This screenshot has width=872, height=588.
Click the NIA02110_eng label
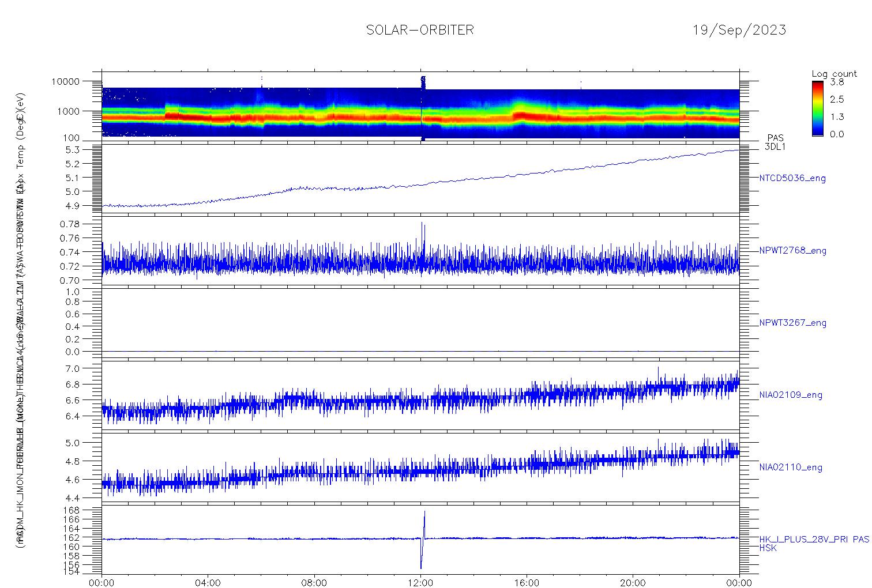791,468
